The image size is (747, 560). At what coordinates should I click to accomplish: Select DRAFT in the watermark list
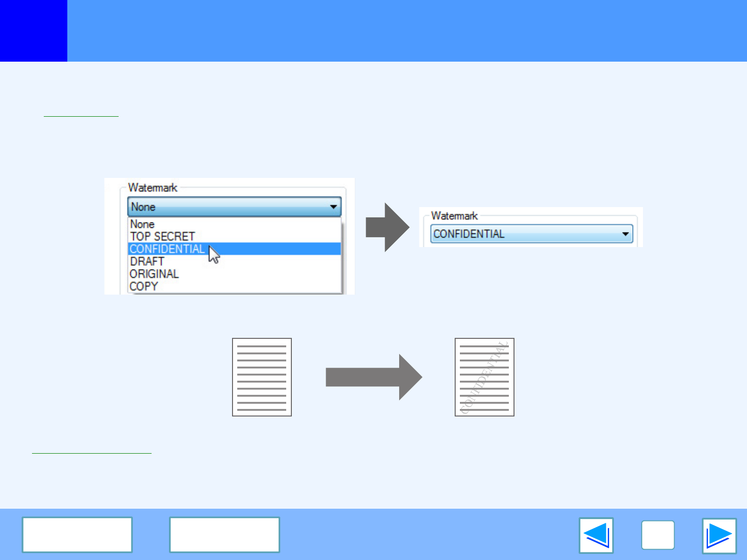pos(147,261)
